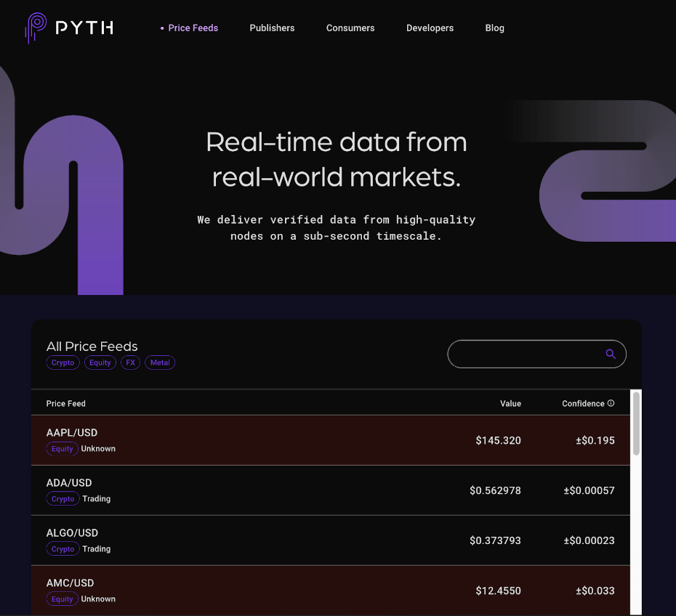
Task: Click the magnifying glass search icon
Action: (x=610, y=354)
